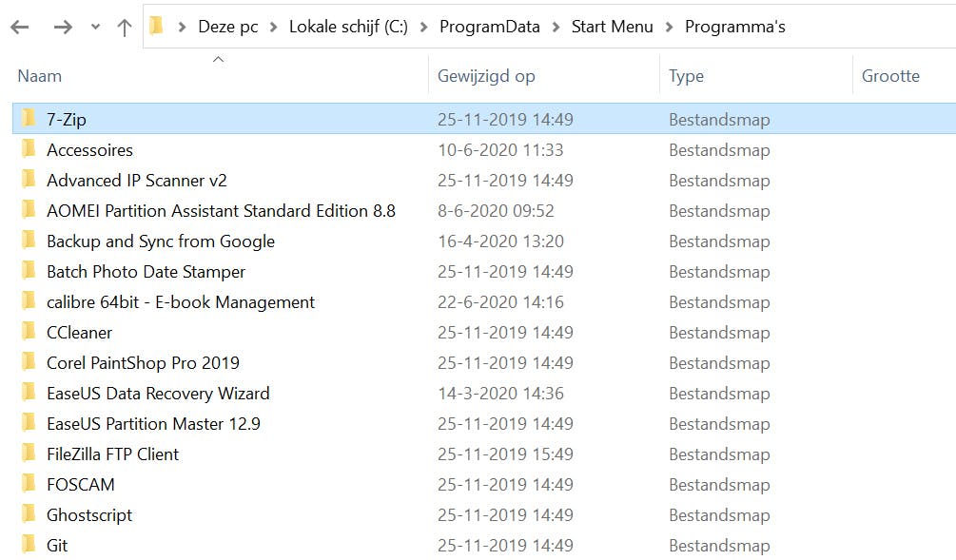Select the Accessoires folder icon
The height and width of the screenshot is (560, 956).
(x=28, y=147)
